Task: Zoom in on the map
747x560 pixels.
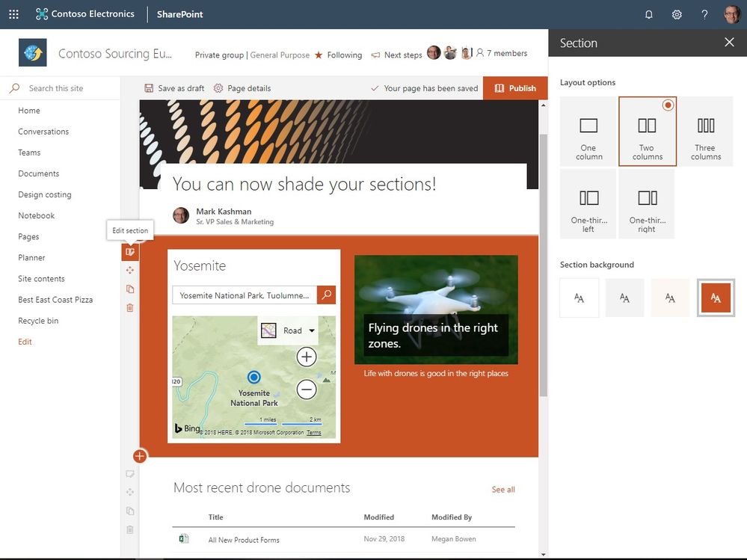Action: pyautogui.click(x=307, y=357)
